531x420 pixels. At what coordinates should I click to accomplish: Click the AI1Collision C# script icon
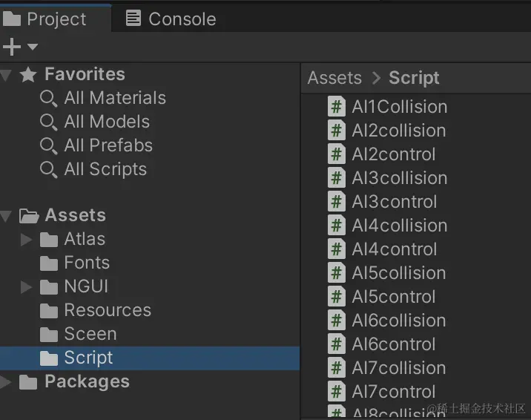click(337, 107)
